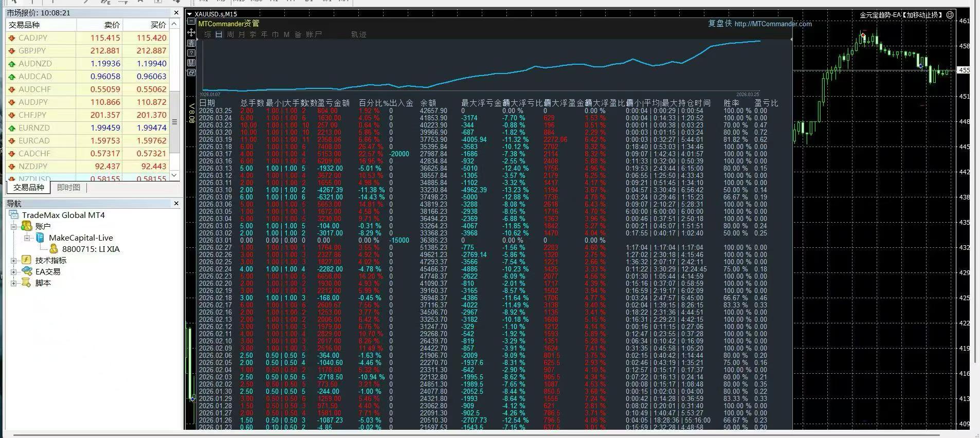Click the down arrow icon beside AUDCHF
The width and height of the screenshot is (980, 438).
(12, 89)
